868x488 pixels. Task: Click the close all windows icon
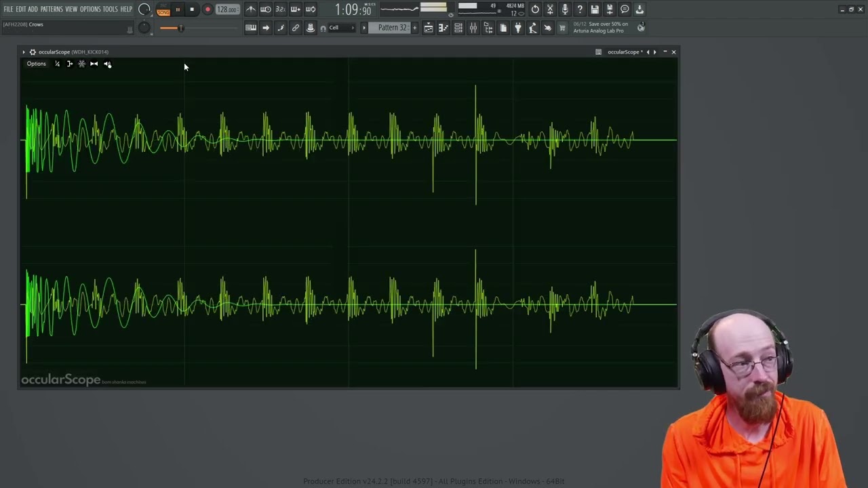click(548, 28)
